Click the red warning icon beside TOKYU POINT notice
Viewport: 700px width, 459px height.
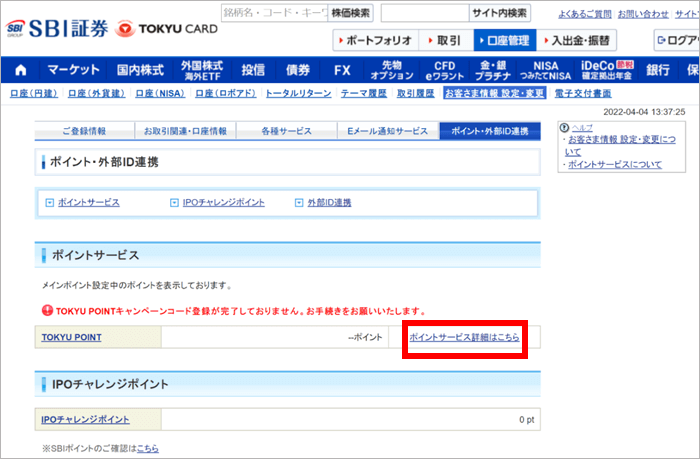click(x=47, y=311)
